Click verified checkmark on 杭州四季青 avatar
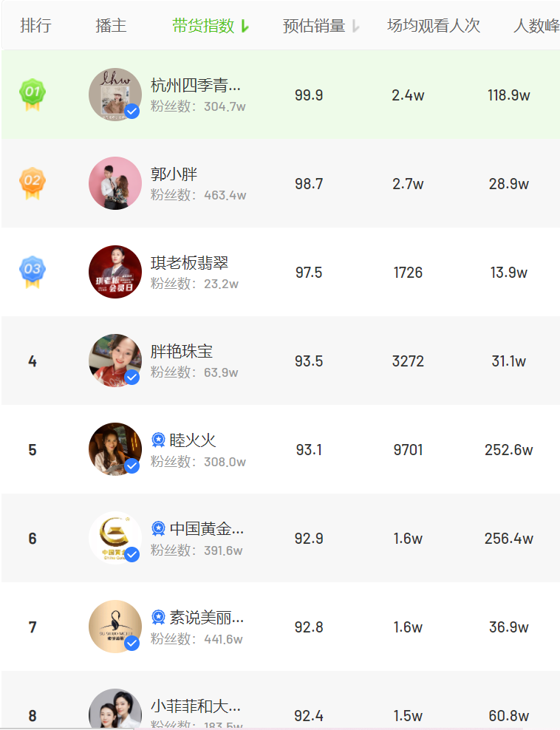560x730 pixels. tap(132, 112)
